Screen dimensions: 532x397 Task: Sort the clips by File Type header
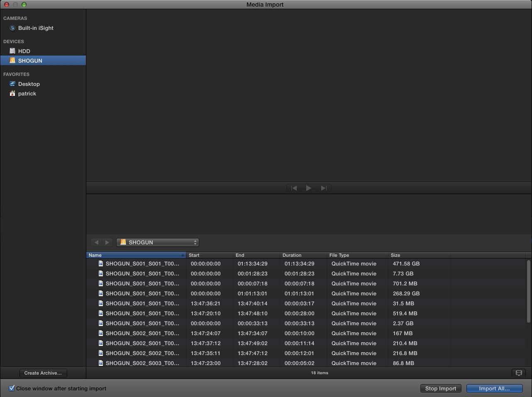point(357,255)
